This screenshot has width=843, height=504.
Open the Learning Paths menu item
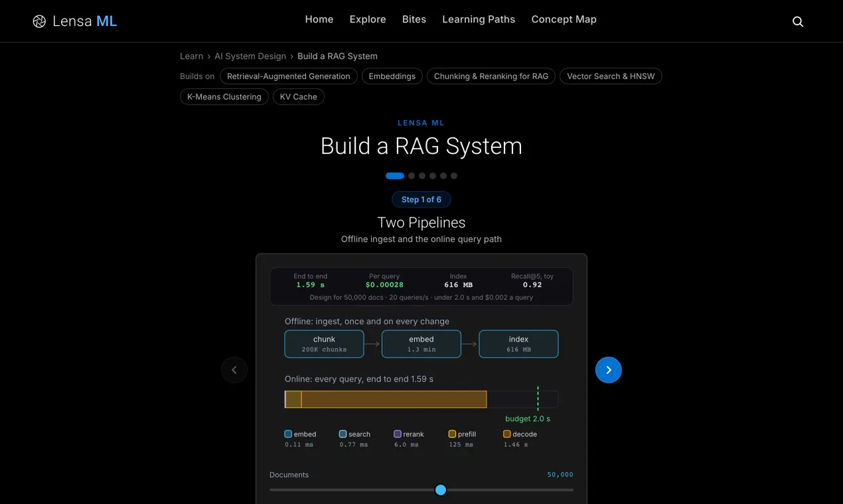pos(479,19)
